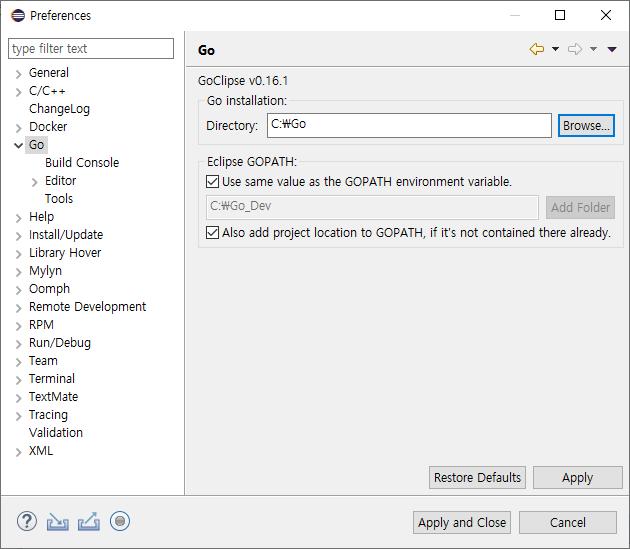Select the Tools page under Go

[59, 199]
